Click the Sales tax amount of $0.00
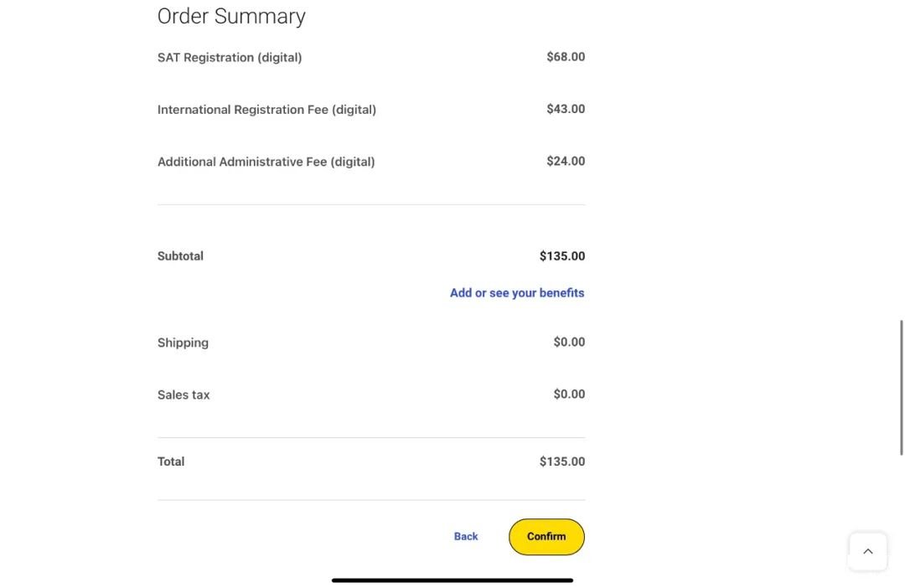This screenshot has width=905, height=588. tap(569, 394)
